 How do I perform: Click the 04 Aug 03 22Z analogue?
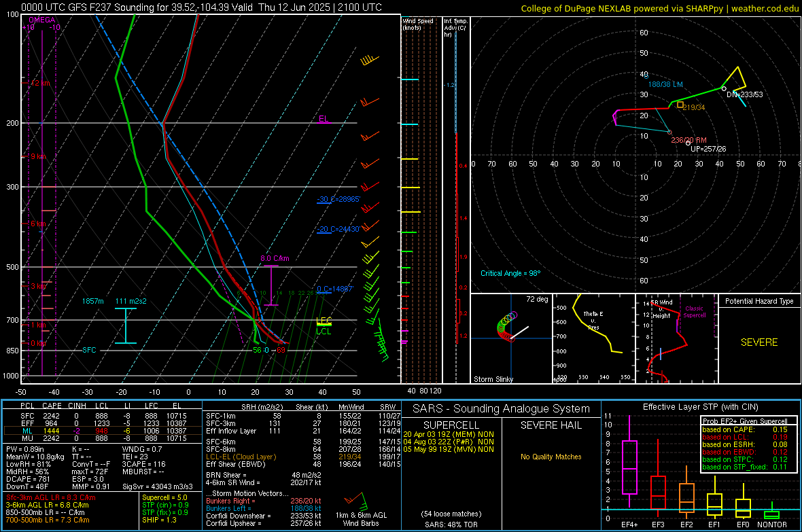pyautogui.click(x=449, y=442)
